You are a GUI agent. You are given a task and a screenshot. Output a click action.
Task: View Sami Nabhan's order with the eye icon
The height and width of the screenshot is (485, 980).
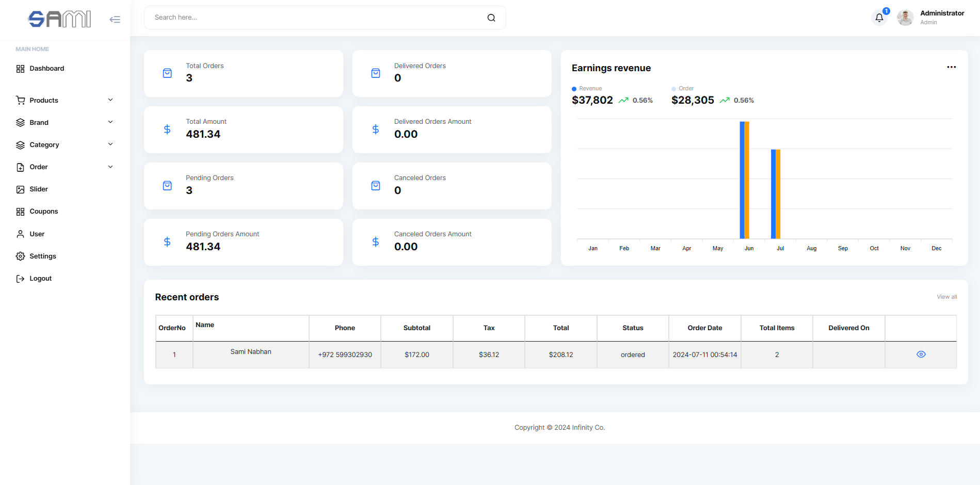click(921, 354)
